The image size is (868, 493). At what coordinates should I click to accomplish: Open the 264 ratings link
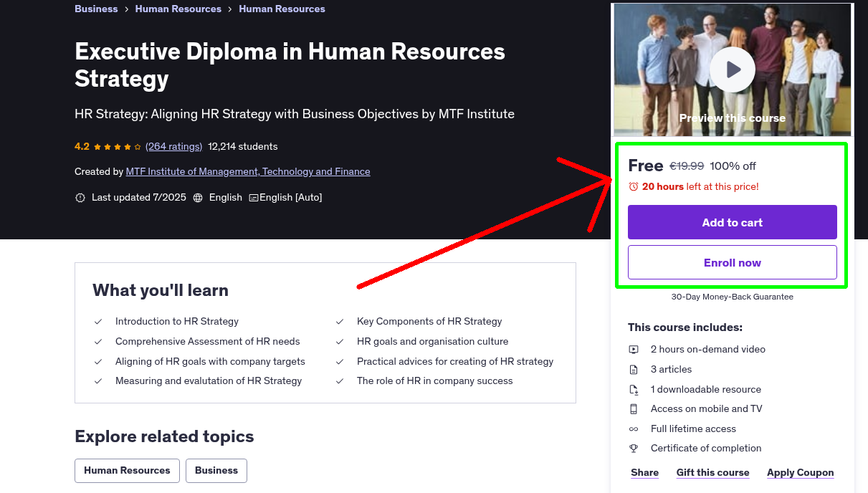[x=174, y=146]
